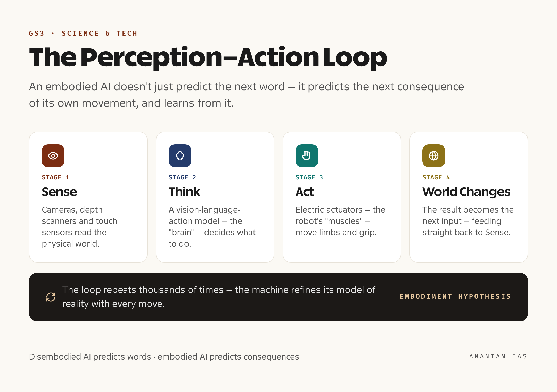This screenshot has height=392, width=557.
Task: Select the Stage 1 label
Action: 55,177
